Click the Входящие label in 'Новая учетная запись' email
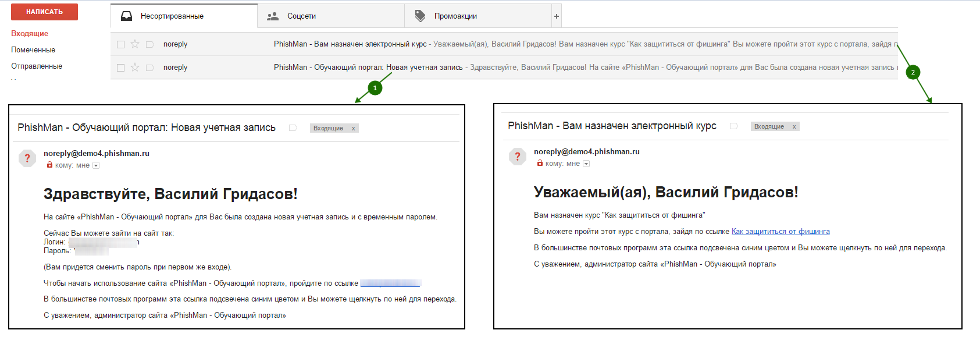The image size is (980, 344). pos(329,129)
